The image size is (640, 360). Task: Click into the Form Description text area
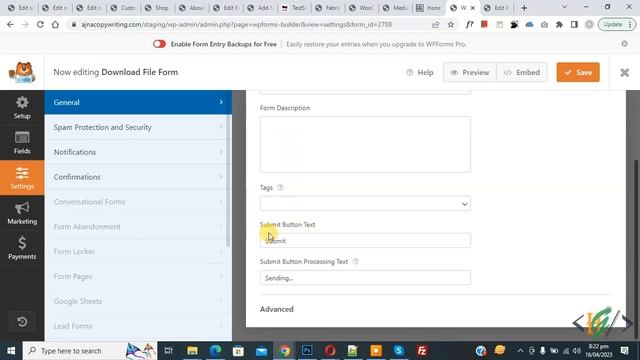click(365, 144)
